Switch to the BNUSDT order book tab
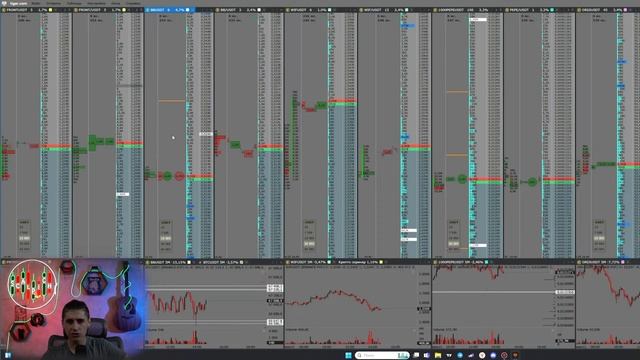 [x=170, y=9]
